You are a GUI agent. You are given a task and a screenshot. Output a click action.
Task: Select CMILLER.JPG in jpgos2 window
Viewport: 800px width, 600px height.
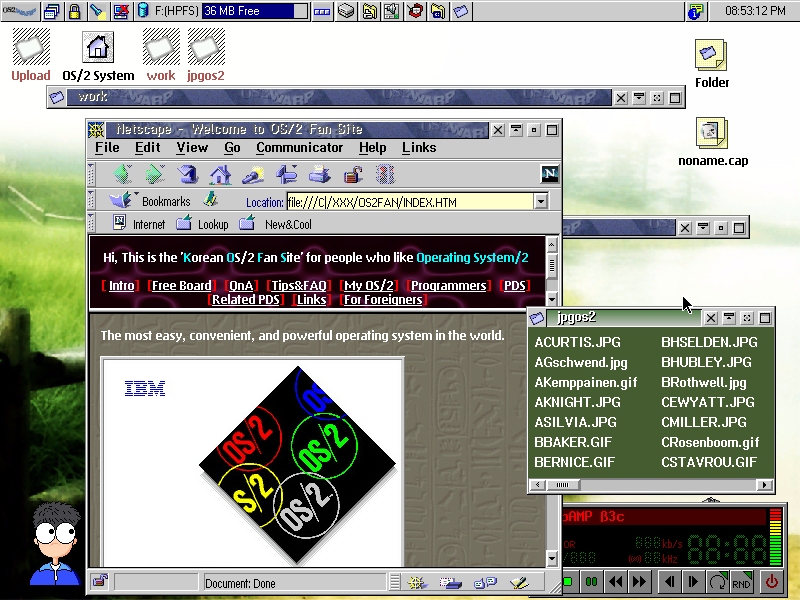(x=704, y=422)
